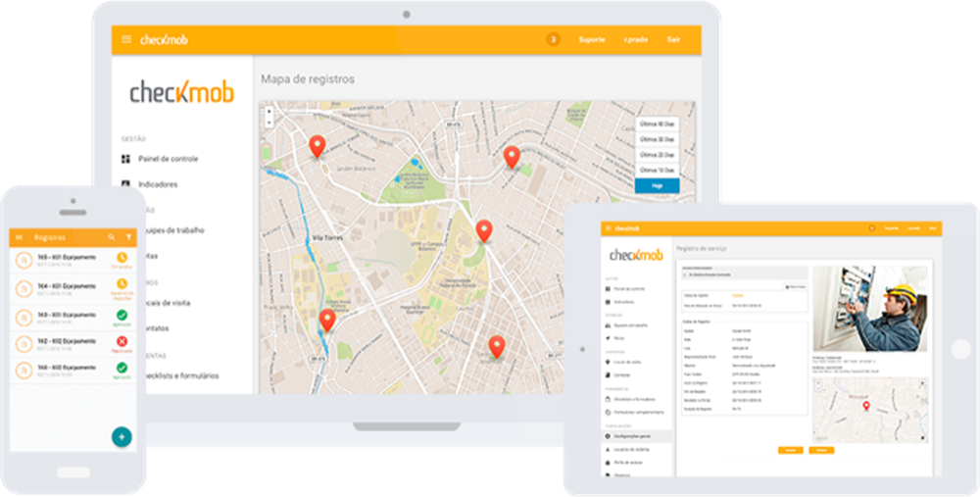Viewport: 980px width, 497px height.
Task: Open record 142 on the phone list
Action: pos(73,344)
